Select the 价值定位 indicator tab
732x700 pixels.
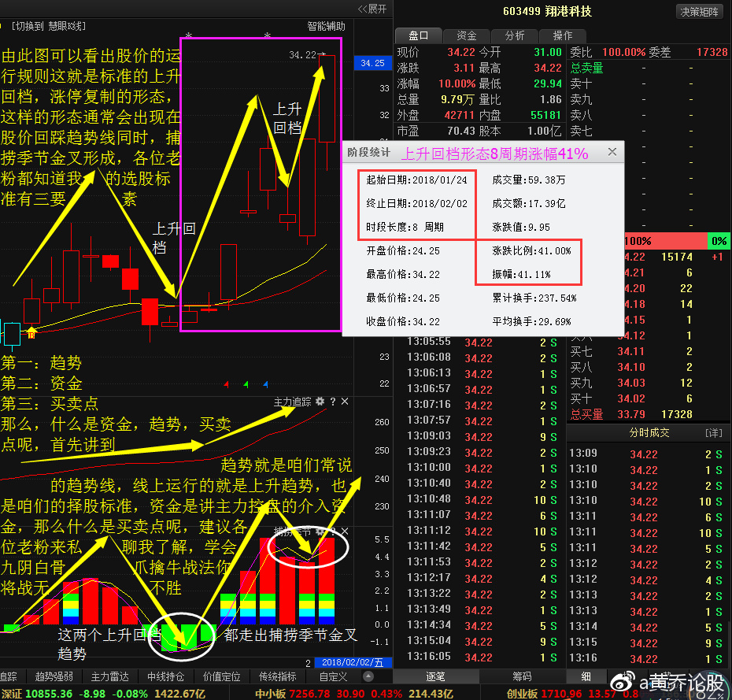tap(222, 676)
